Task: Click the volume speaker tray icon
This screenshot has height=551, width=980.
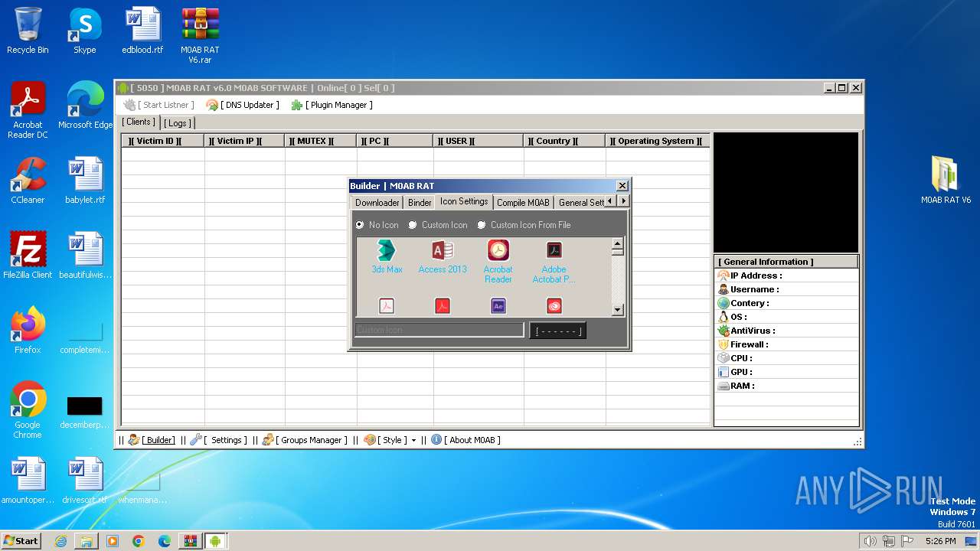Action: pyautogui.click(x=870, y=541)
